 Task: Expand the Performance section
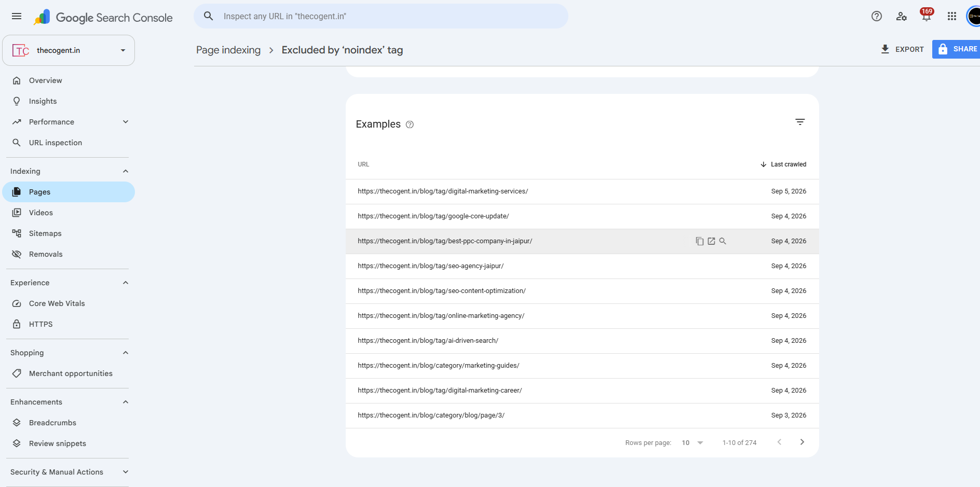[125, 122]
